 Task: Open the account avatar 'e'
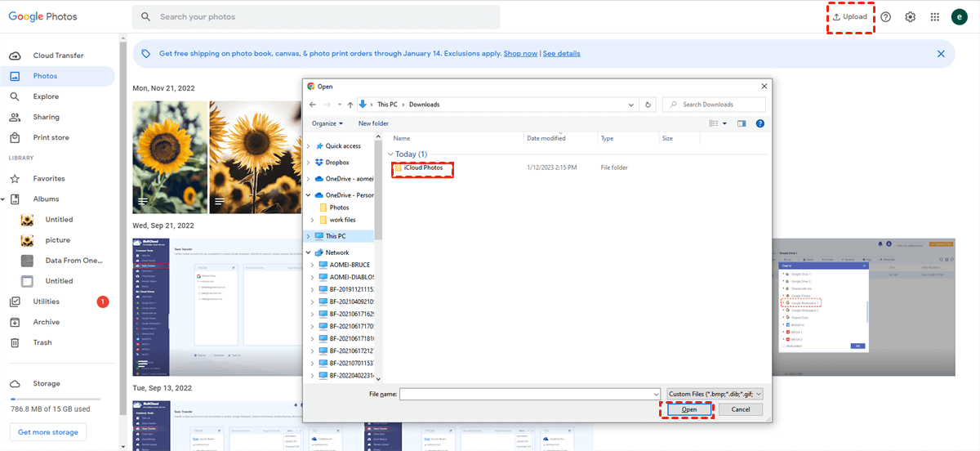(x=960, y=17)
